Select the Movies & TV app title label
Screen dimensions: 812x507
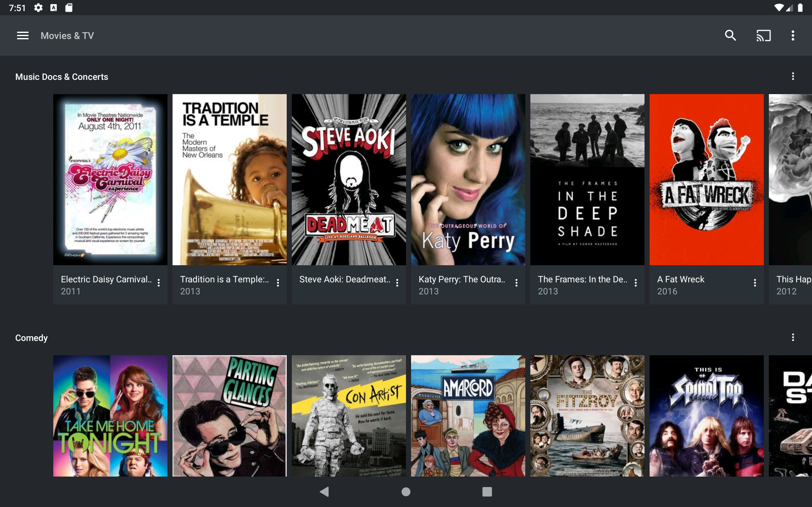(x=67, y=35)
